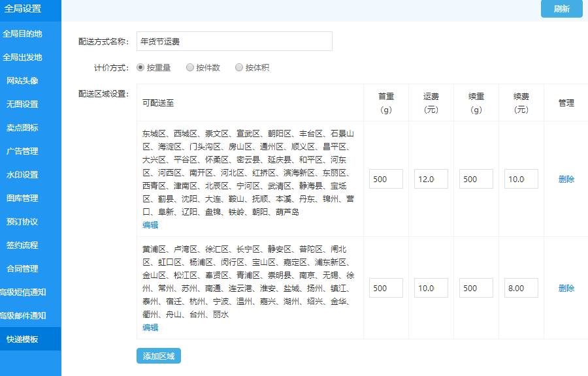Image resolution: width=588 pixels, height=376 pixels.
Task: Click second row's 续费 field showing 8.00
Action: click(521, 289)
